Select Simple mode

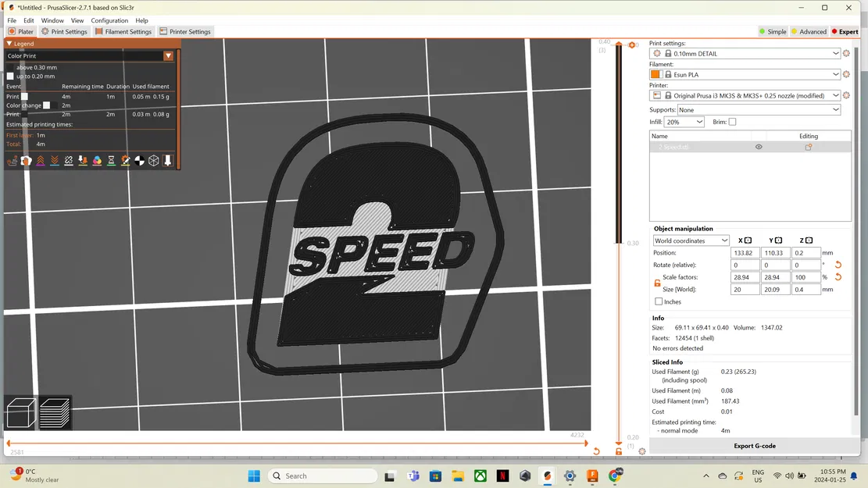click(773, 31)
